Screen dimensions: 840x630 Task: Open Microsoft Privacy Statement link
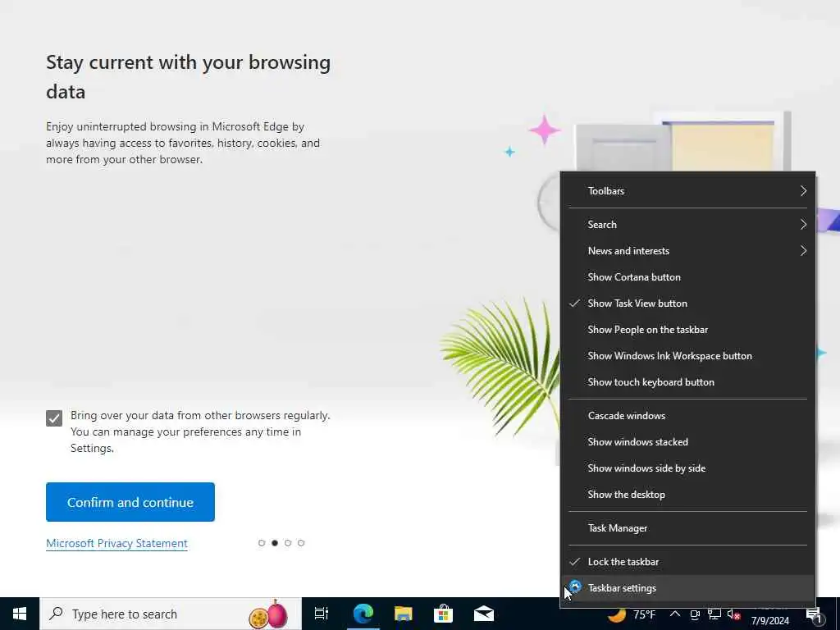116,543
